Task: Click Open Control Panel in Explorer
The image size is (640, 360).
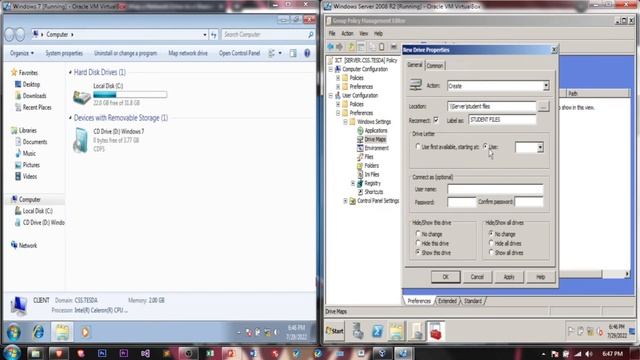Action: pos(239,53)
